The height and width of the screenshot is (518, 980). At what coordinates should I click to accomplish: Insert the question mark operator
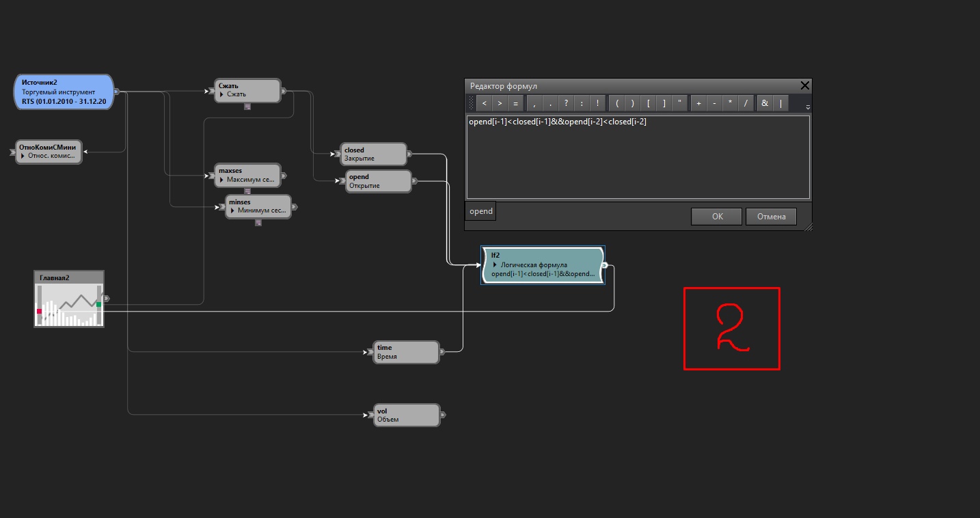coord(566,103)
